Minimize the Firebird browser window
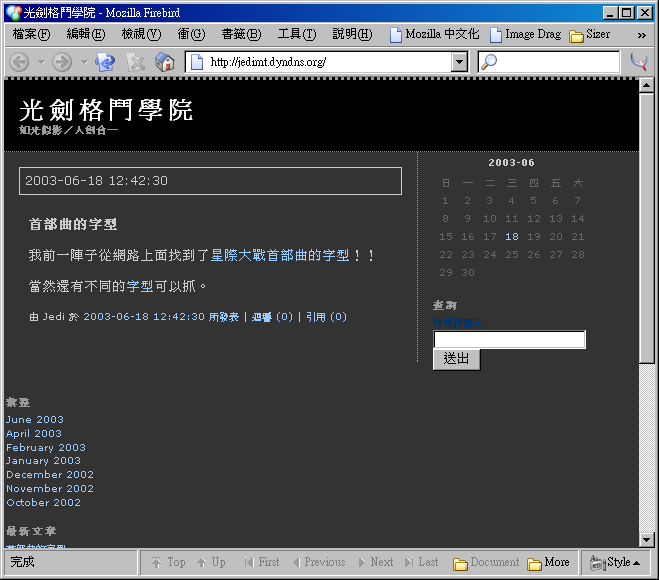The image size is (659, 580). (x=611, y=13)
